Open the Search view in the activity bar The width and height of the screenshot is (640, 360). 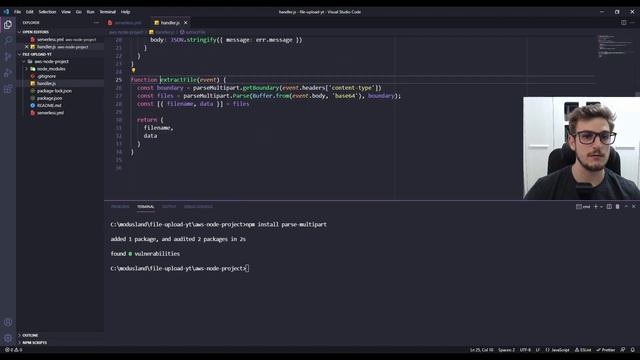pos(8,40)
